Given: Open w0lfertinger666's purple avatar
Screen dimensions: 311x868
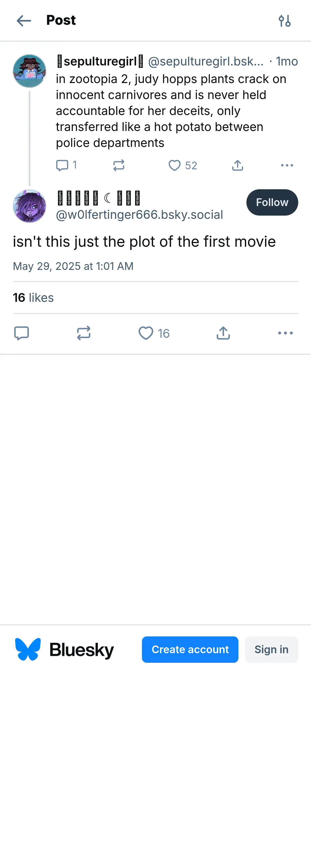Looking at the screenshot, I should [30, 206].
